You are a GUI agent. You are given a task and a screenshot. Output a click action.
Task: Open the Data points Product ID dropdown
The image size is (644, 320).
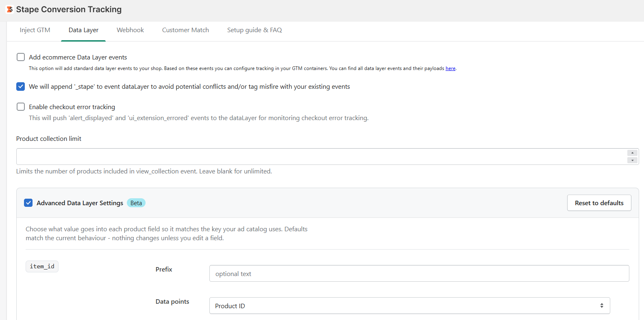tap(409, 306)
